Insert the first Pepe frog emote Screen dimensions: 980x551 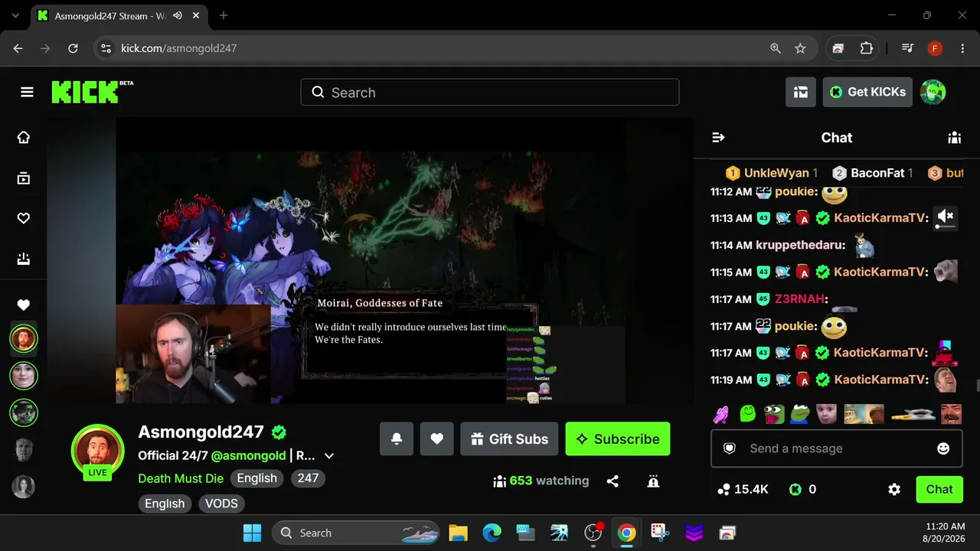[x=774, y=414]
